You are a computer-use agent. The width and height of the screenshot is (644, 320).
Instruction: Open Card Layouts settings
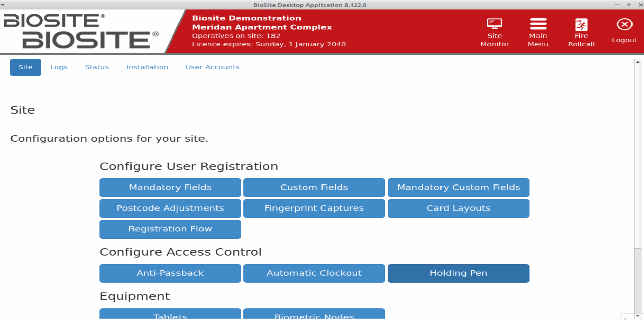click(458, 208)
